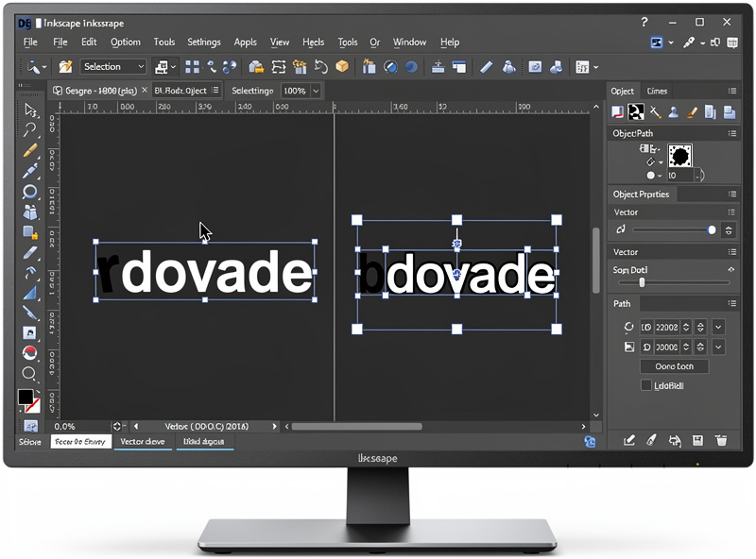Click the undo rotate arrow icon in toolbar
756x559 pixels.
[x=321, y=66]
